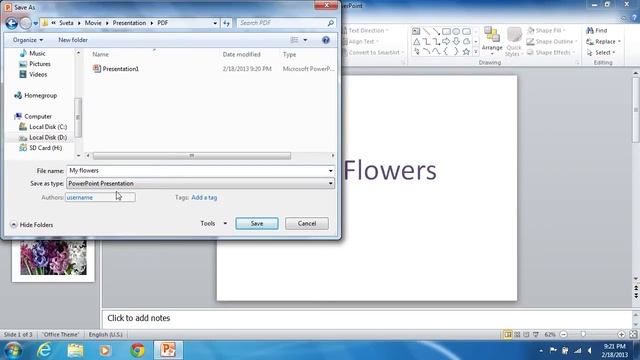640x360 pixels.
Task: Sort by Date modified column header
Action: [x=242, y=54]
